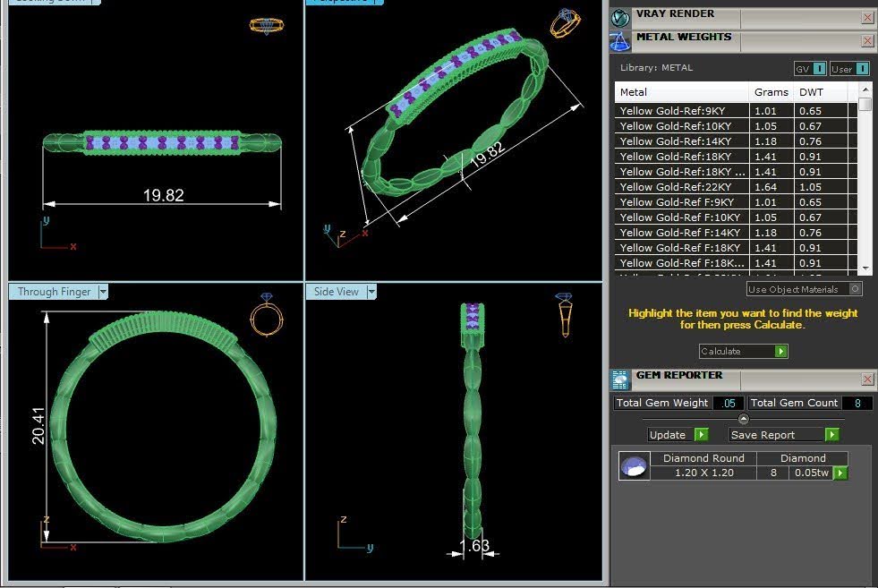Screen dimensions: 878x588
Task: Click the Side View viewport title
Action: [336, 292]
